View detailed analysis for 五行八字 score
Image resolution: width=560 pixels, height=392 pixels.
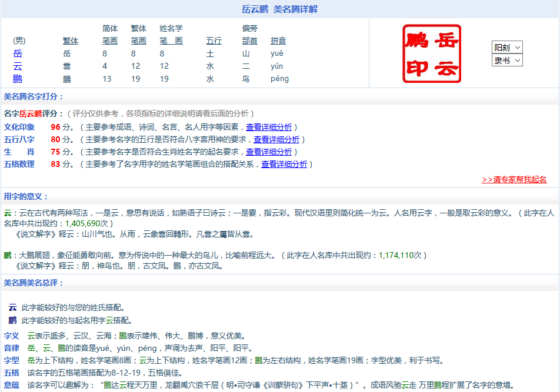[x=276, y=139]
